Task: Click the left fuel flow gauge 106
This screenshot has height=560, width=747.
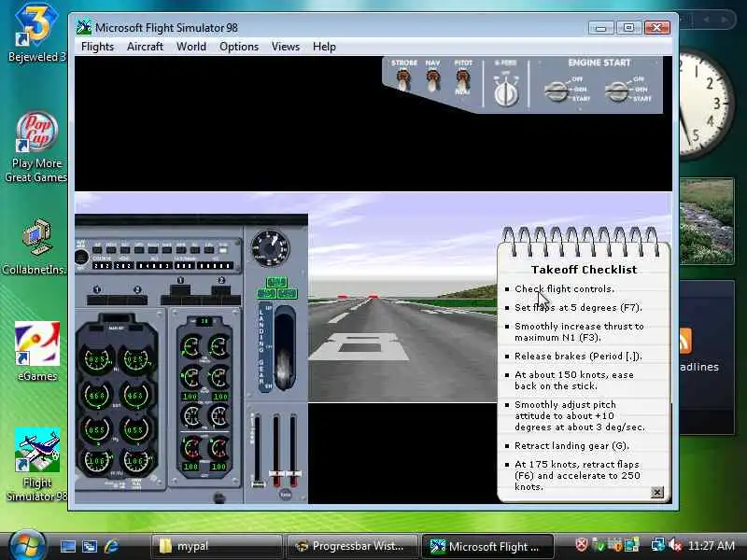Action: pyautogui.click(x=97, y=461)
